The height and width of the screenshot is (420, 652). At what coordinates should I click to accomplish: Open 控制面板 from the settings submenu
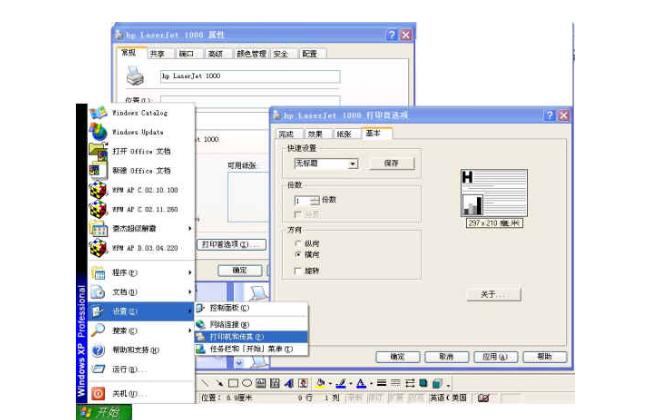(251, 308)
